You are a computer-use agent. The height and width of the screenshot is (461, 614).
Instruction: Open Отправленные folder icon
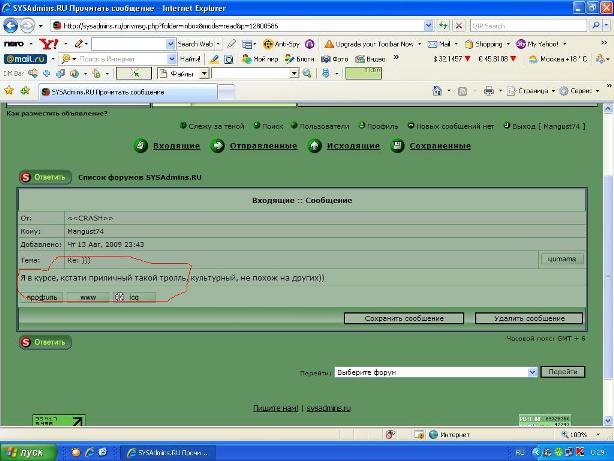click(x=217, y=146)
